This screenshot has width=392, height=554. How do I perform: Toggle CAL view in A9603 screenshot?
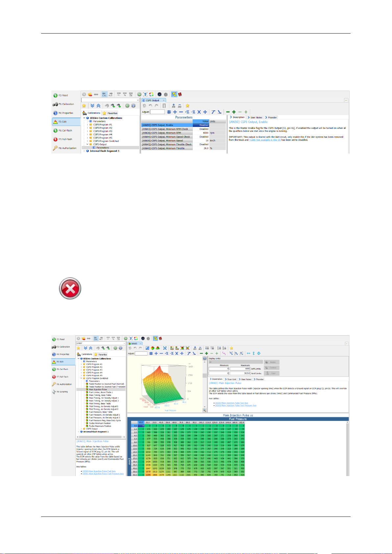[96, 338]
